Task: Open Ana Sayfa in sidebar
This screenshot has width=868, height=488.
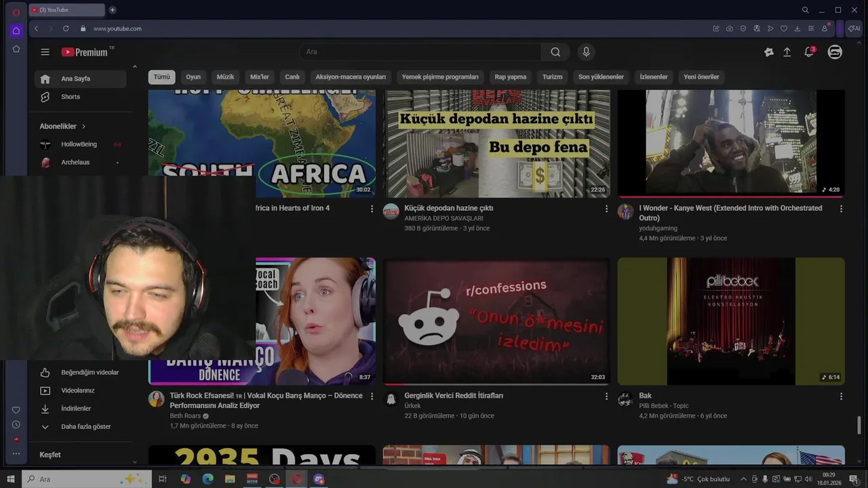Action: click(x=81, y=79)
